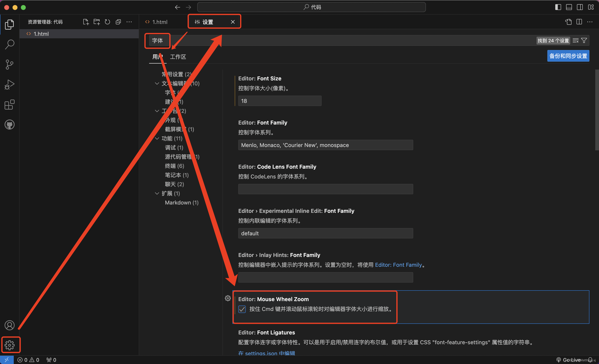Viewport: 599px width, 364px height.
Task: Open Run and Debug view
Action: click(10, 85)
